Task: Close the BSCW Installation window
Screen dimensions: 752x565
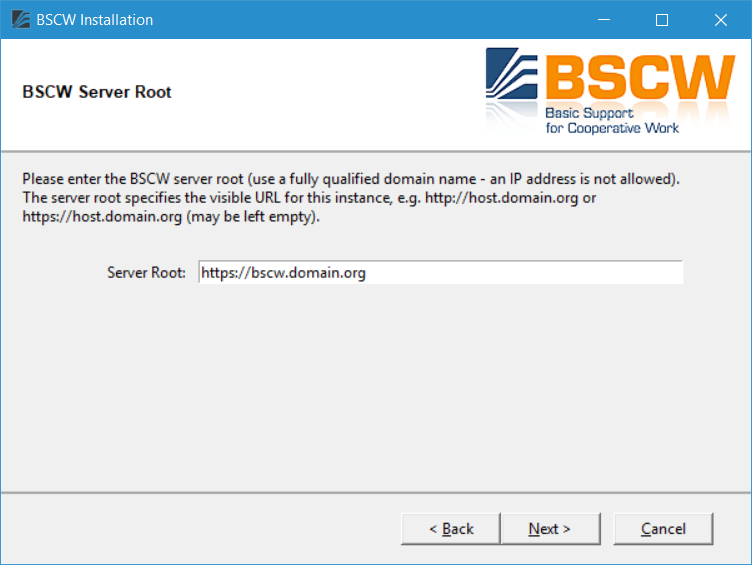Action: (x=720, y=20)
